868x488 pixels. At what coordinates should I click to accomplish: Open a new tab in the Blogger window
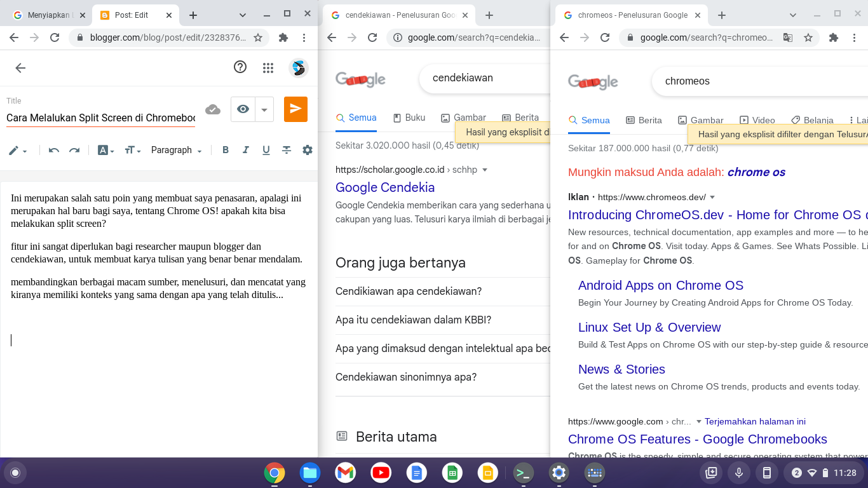(x=193, y=15)
